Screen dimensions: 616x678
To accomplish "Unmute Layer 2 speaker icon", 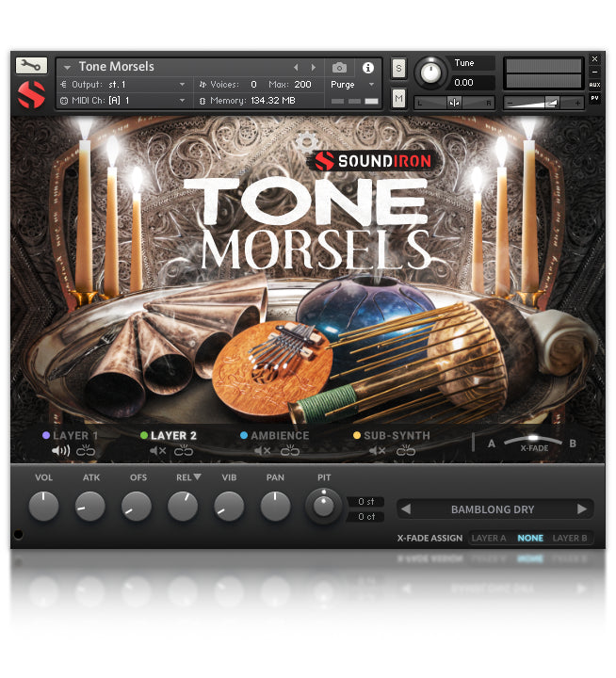I will pyautogui.click(x=158, y=451).
